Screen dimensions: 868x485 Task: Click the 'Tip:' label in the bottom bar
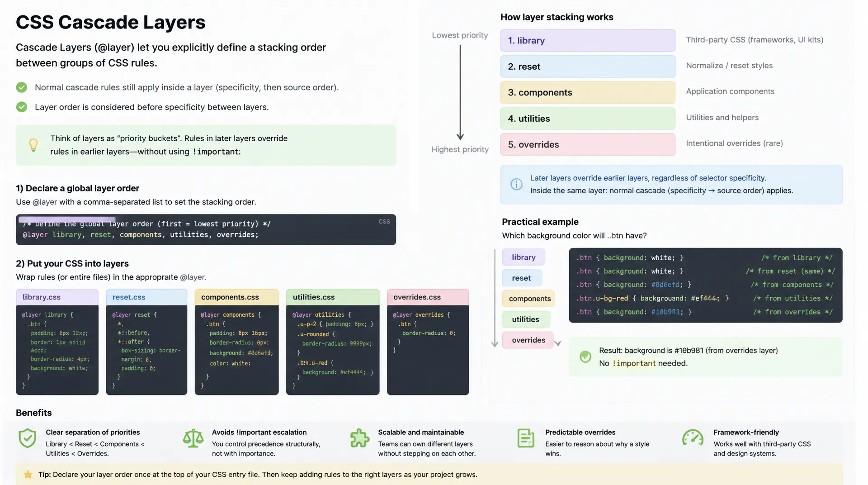pos(44,475)
